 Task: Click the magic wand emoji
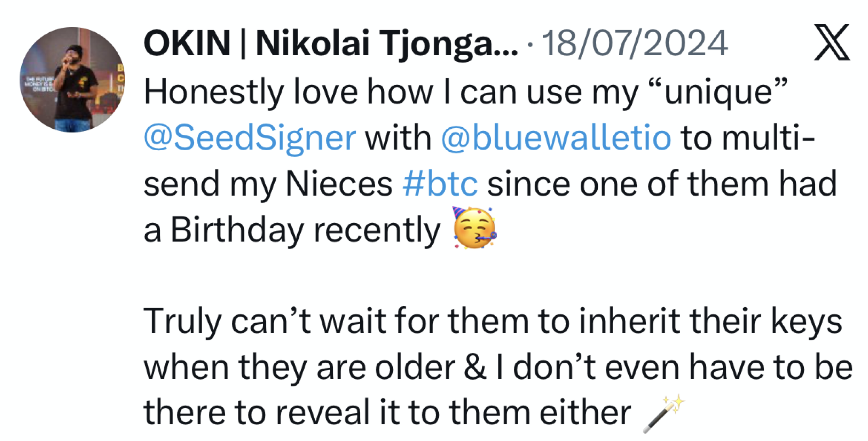tap(664, 413)
